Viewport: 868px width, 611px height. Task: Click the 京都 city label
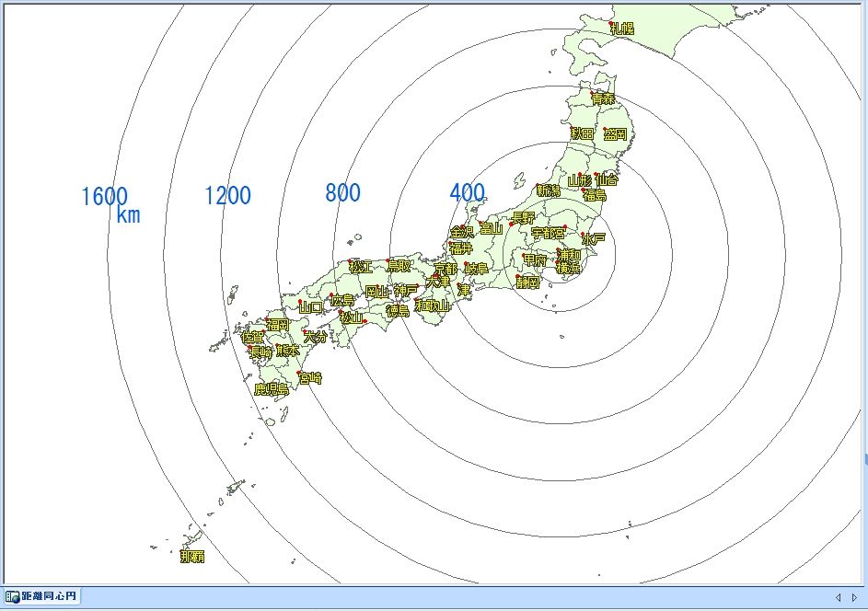[446, 270]
